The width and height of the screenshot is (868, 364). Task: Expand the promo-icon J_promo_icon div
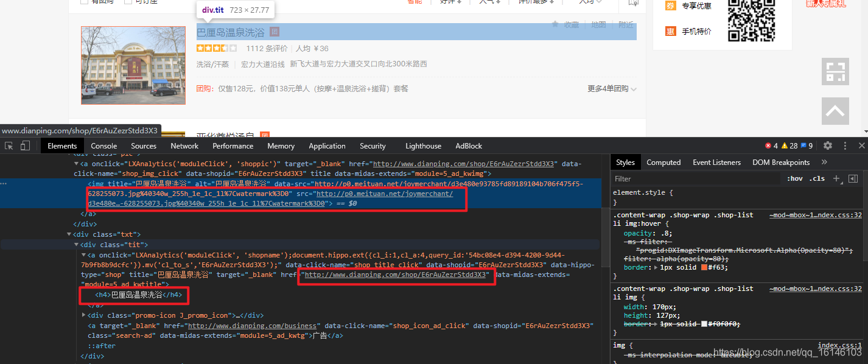tap(83, 315)
